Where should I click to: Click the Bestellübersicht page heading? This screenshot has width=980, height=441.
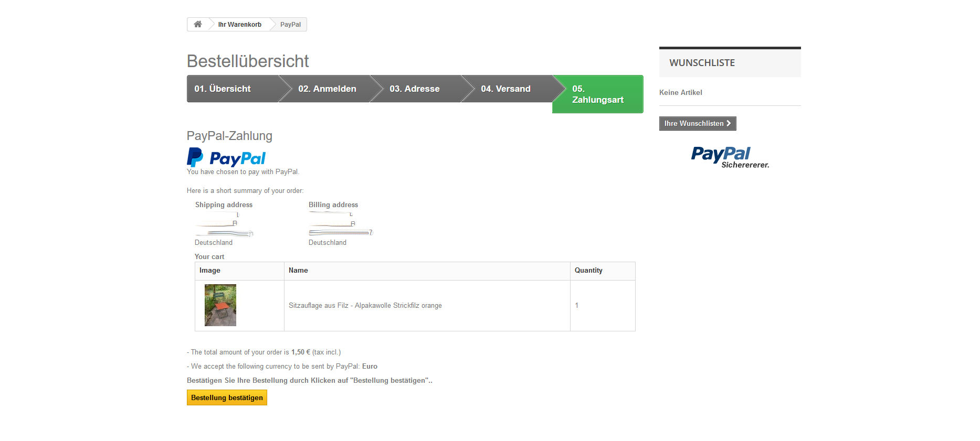click(x=248, y=61)
